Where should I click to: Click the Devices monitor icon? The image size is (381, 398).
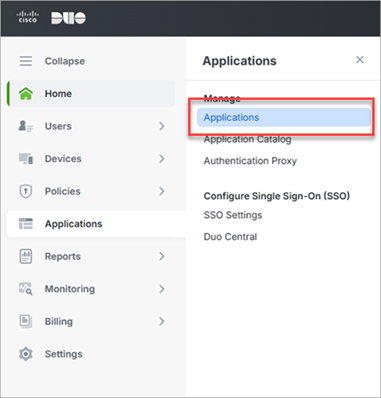(26, 159)
